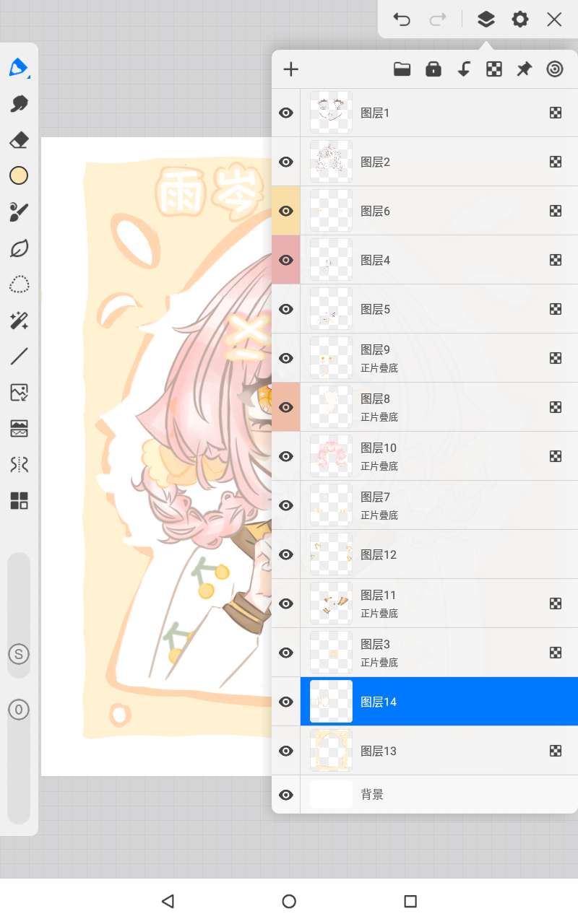The height and width of the screenshot is (924, 578).
Task: Undo the last action
Action: point(402,19)
